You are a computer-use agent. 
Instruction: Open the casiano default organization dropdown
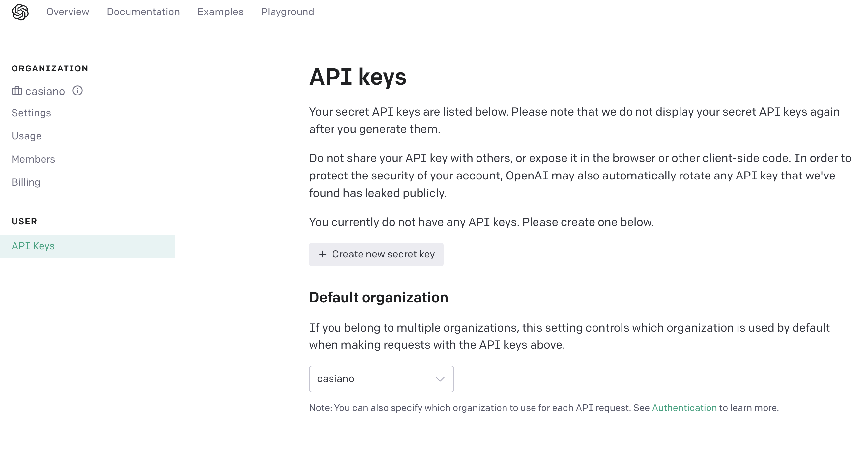(381, 379)
